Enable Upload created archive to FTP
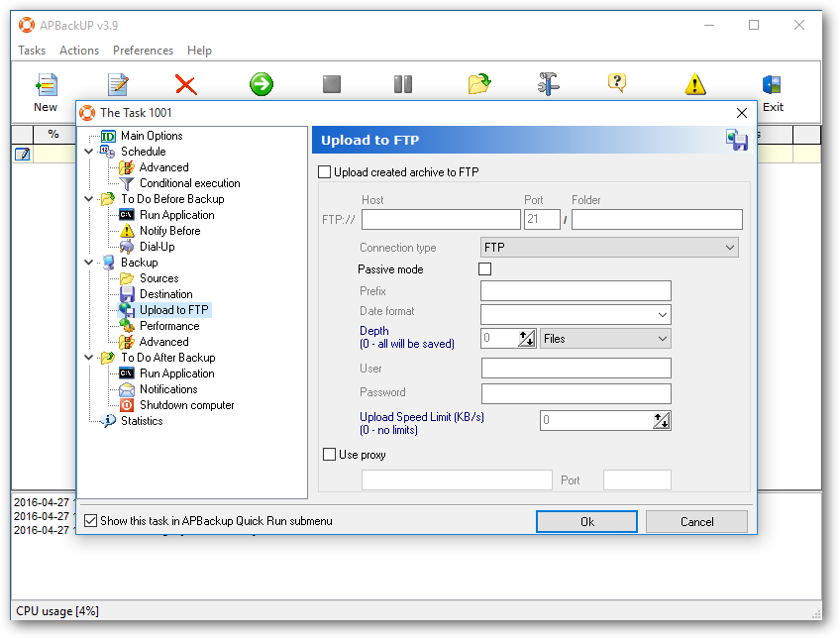 click(x=324, y=172)
